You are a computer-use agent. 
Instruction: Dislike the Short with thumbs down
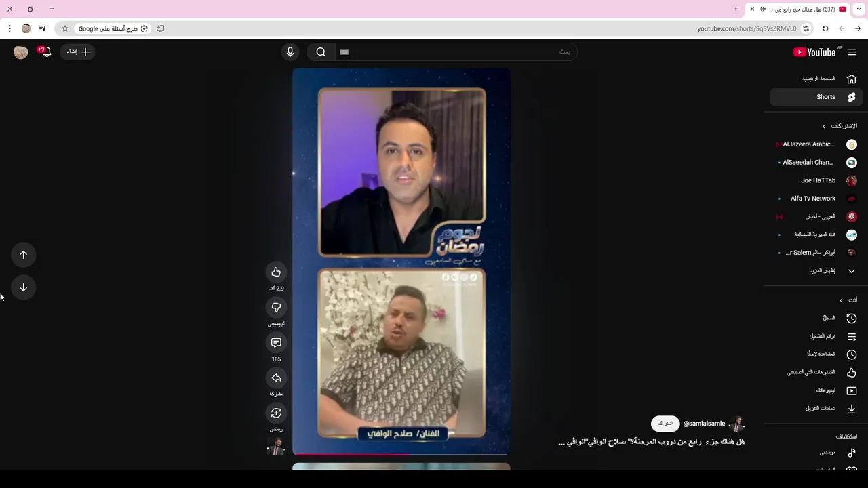[276, 307]
